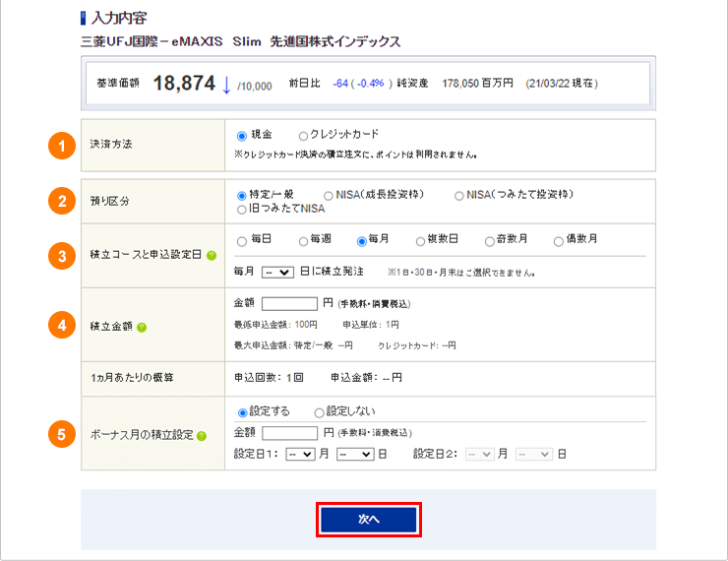The height and width of the screenshot is (561, 728).
Task: Click the help icon beside 積立コースと申込設定日
Action: click(x=212, y=255)
